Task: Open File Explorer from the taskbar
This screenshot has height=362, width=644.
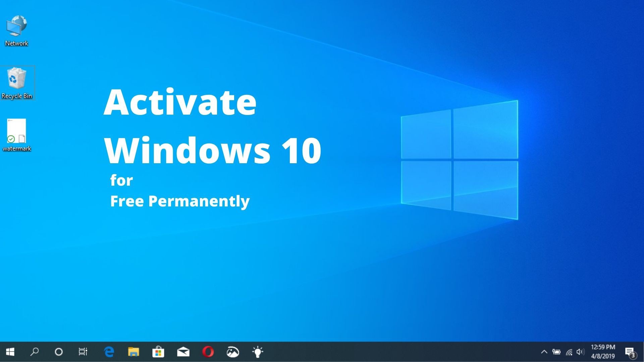Action: point(133,352)
